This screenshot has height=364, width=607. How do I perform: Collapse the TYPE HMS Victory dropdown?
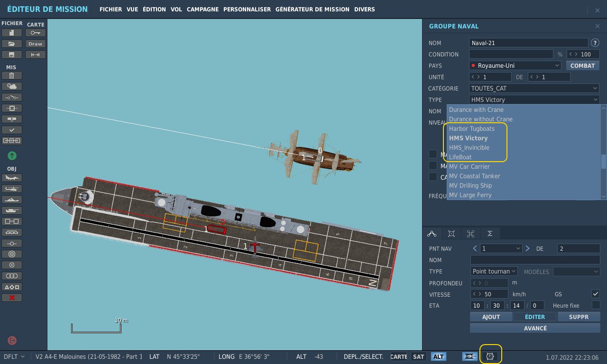[x=534, y=100]
